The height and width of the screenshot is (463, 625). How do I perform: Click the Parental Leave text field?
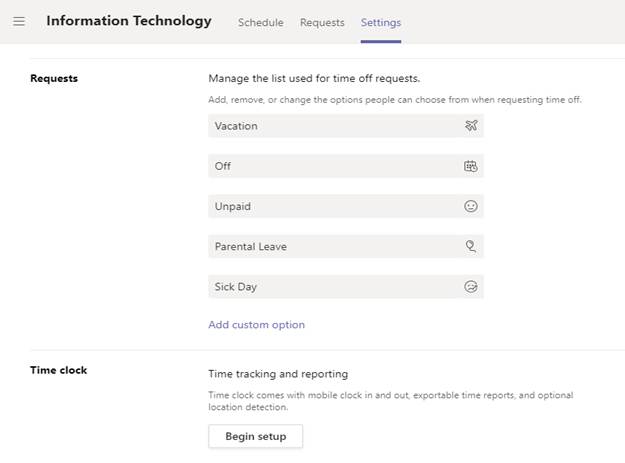346,246
